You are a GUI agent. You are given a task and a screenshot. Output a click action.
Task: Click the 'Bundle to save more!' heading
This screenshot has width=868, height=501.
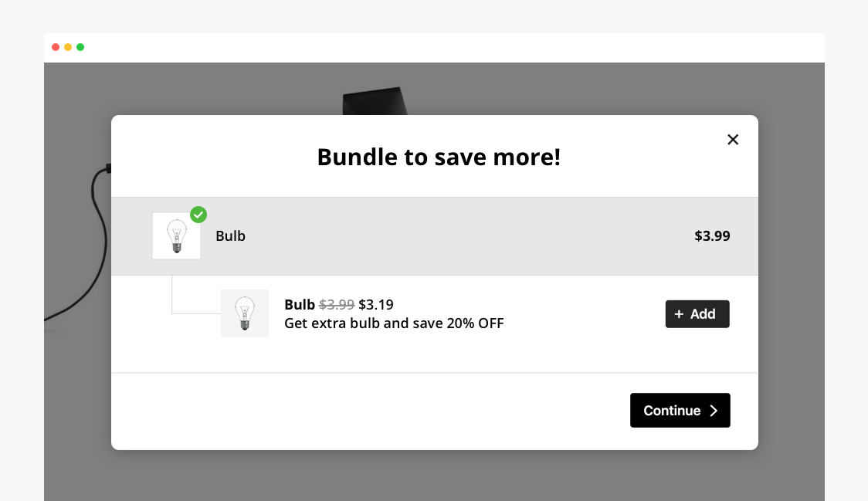(x=439, y=157)
